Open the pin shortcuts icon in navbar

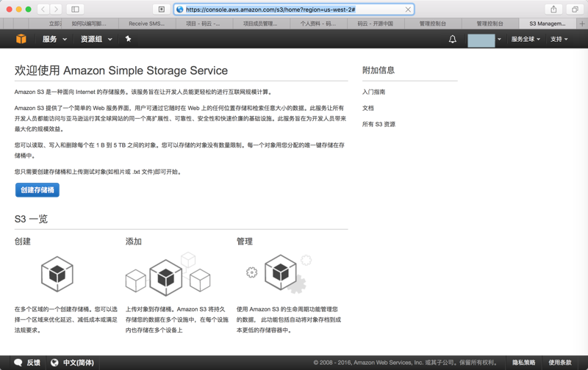point(128,39)
